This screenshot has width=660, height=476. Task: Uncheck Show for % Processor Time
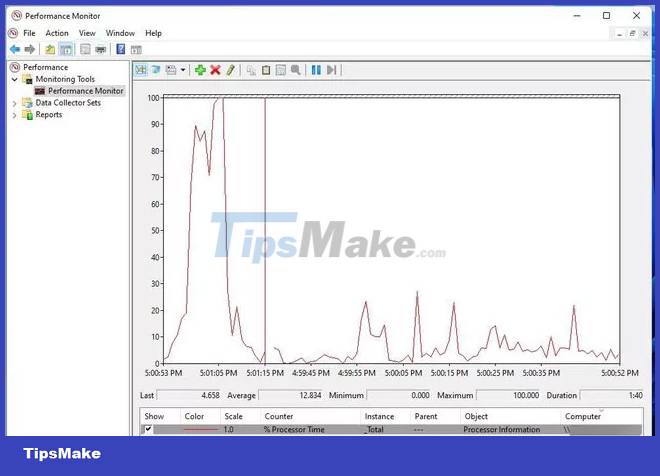[148, 429]
